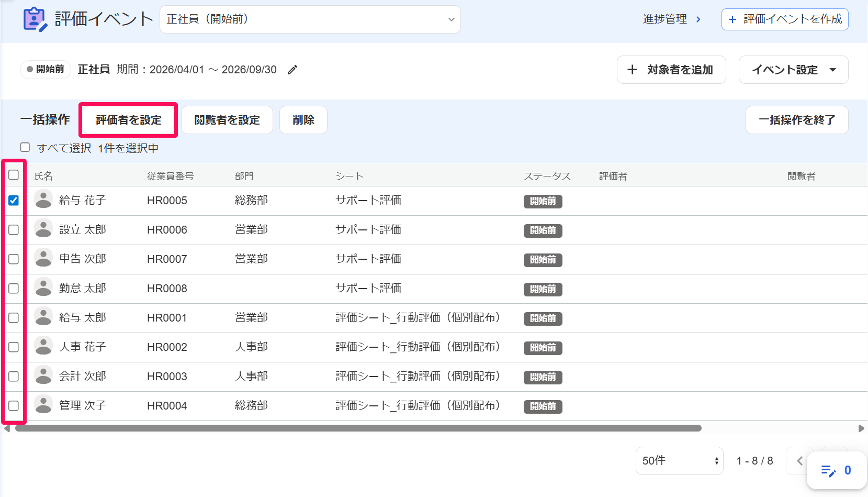Image resolution: width=868 pixels, height=497 pixels.
Task: Go to the previous page with the chevron
Action: click(x=799, y=461)
